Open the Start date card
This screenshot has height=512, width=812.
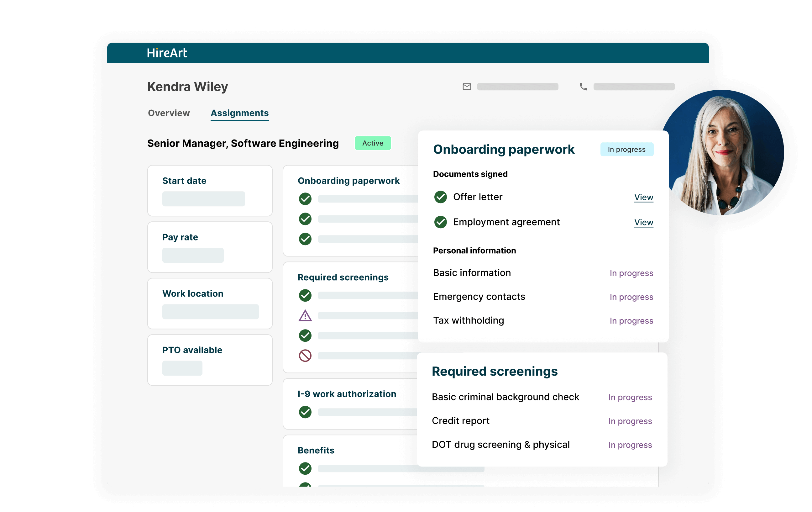[x=209, y=191]
